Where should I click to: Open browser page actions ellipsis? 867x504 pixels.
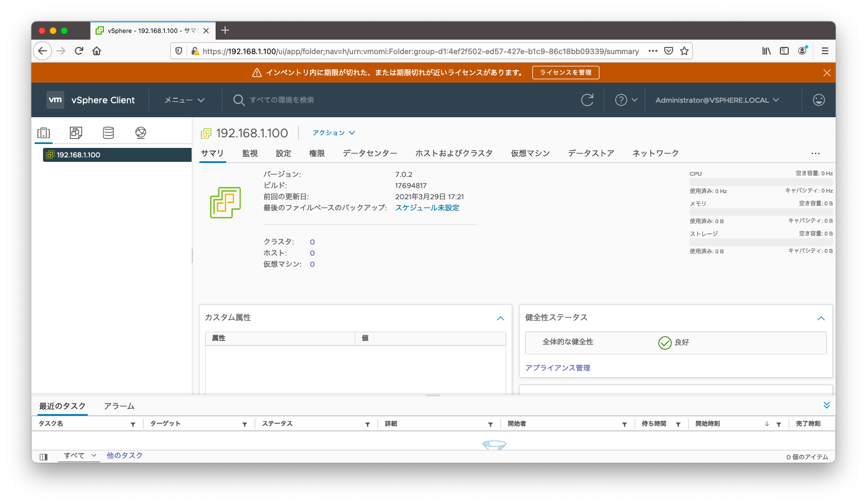pos(653,51)
